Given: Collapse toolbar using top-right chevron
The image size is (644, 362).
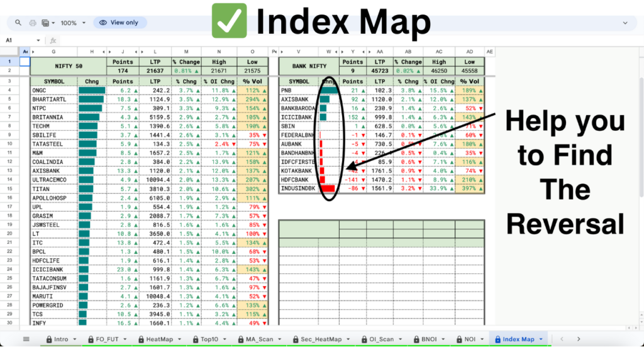Looking at the screenshot, I should [625, 23].
